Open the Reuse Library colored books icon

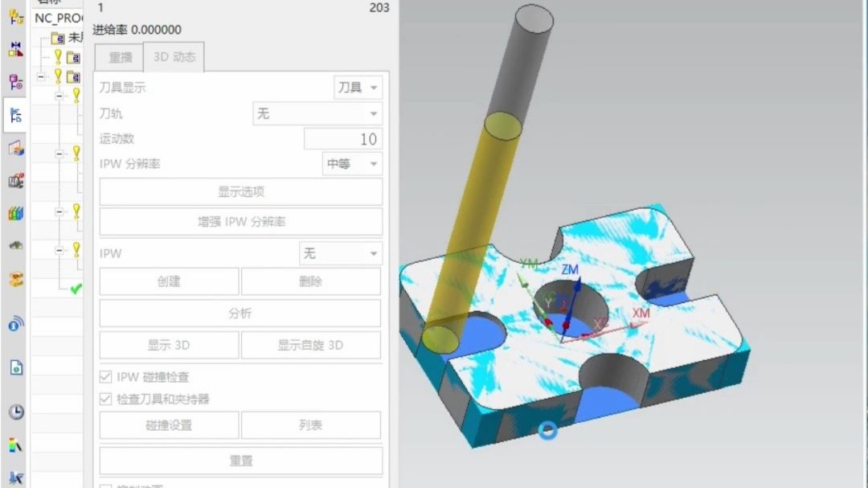[15, 213]
